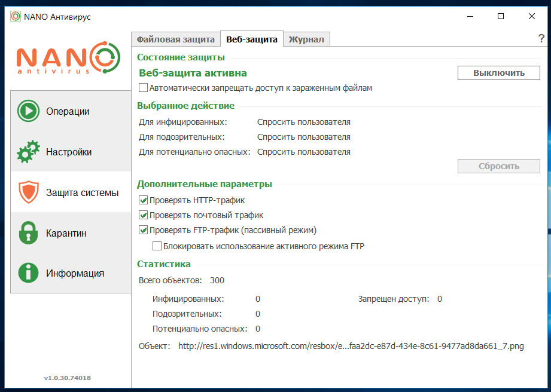Click the green Information 'i' icon

(x=28, y=273)
